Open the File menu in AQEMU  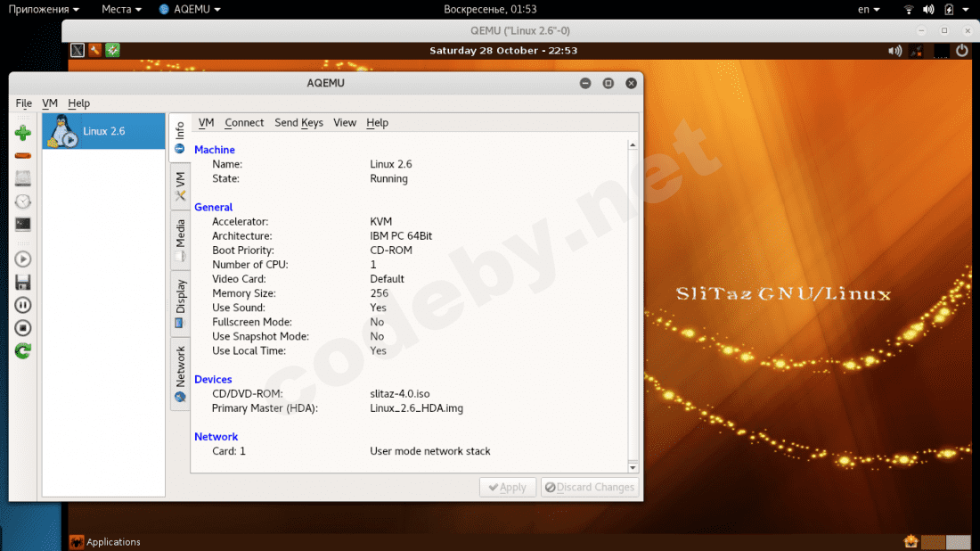[x=24, y=103]
